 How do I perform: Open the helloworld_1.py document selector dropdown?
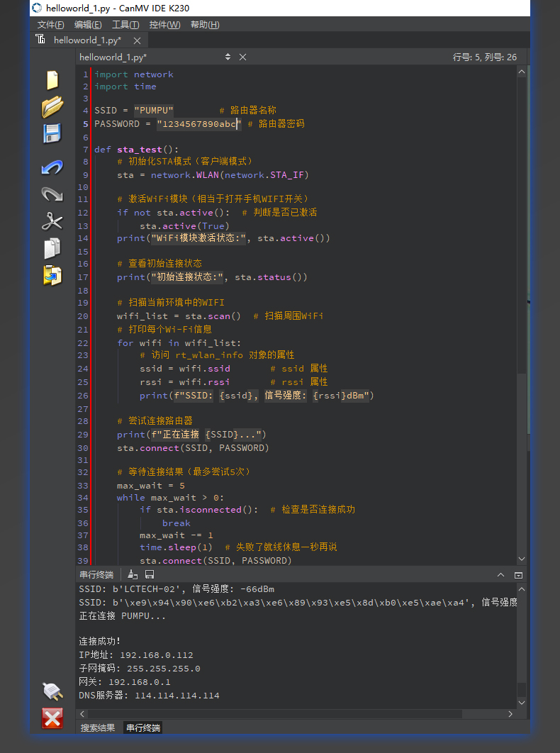click(x=228, y=57)
